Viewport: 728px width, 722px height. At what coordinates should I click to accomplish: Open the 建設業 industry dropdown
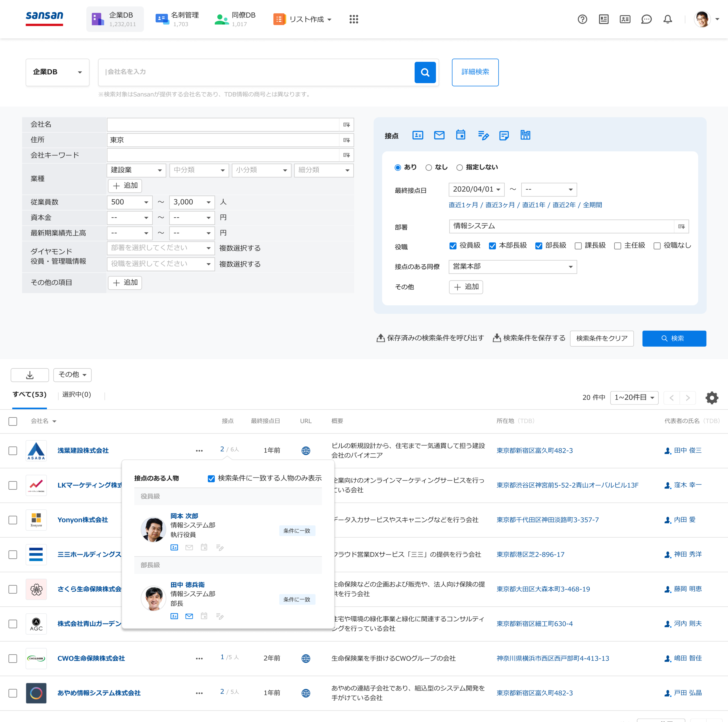[x=136, y=170]
